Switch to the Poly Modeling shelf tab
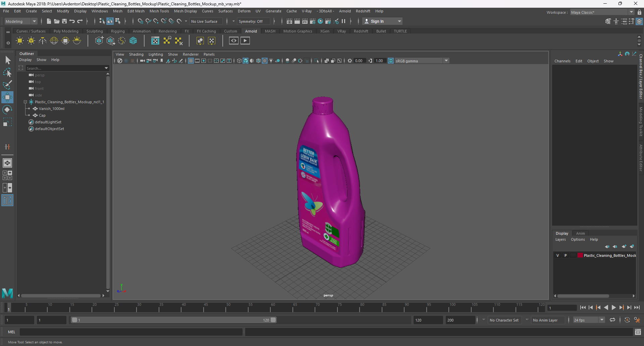The image size is (644, 346). tap(66, 31)
